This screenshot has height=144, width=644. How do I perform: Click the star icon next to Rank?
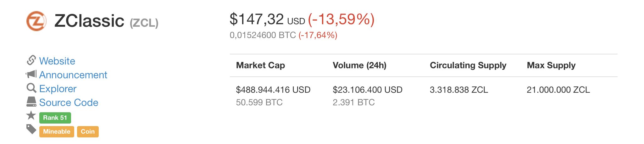click(x=31, y=115)
